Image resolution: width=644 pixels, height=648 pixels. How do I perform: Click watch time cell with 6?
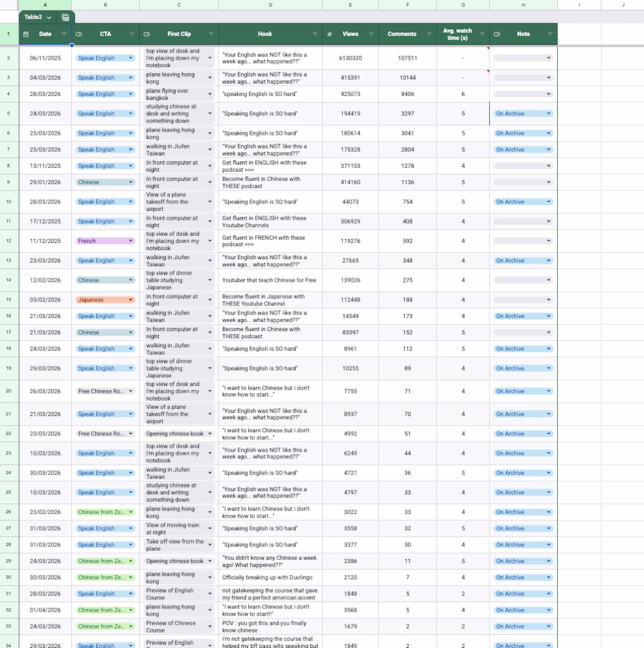click(x=463, y=94)
